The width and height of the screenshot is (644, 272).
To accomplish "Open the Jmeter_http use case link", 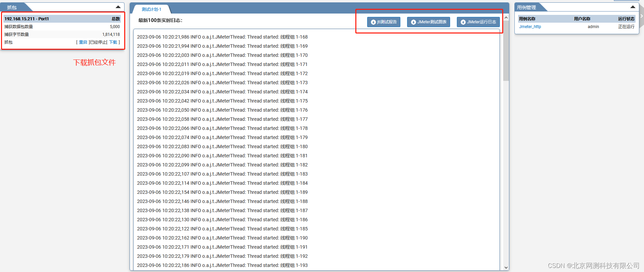I will coord(530,27).
